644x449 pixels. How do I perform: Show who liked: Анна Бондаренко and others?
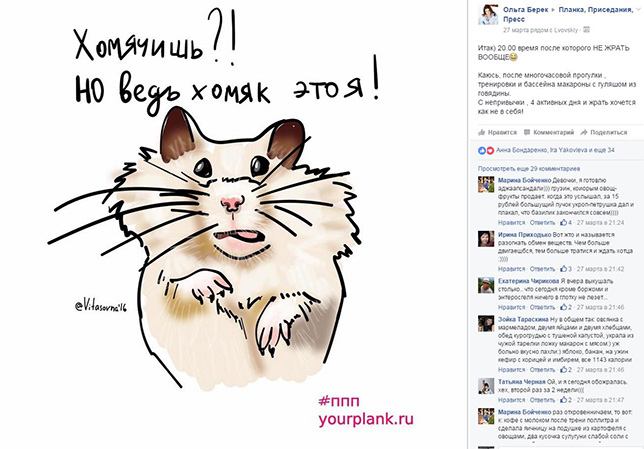555,150
